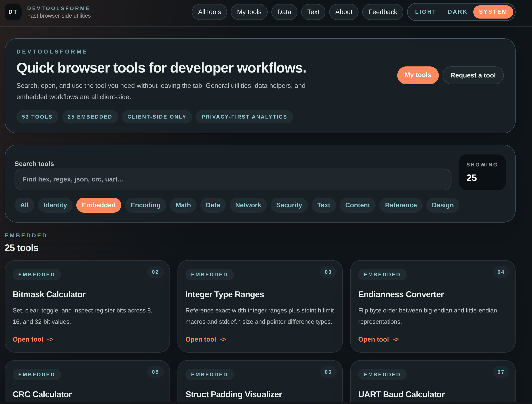Click the Integer Type Ranges title
This screenshot has width=532, height=404.
225,294
